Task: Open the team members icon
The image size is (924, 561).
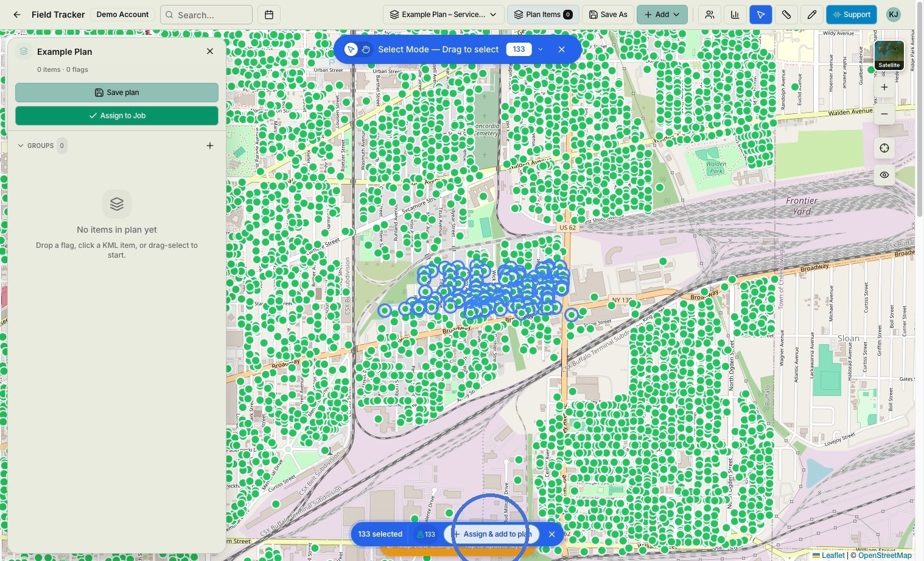Action: coord(710,15)
